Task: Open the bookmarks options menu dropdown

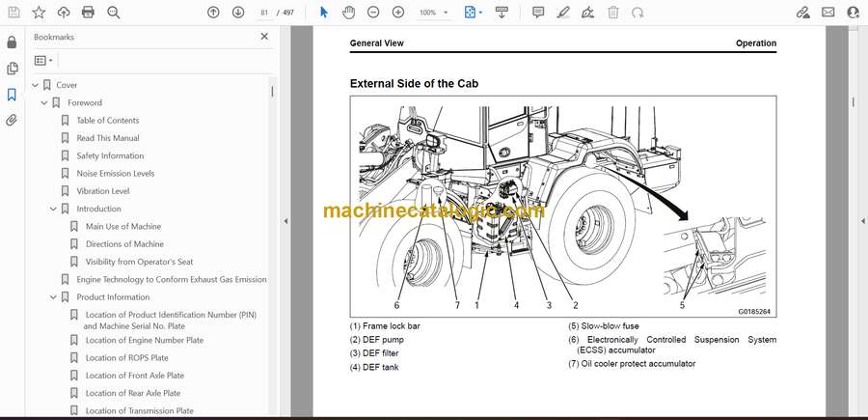Action: click(43, 61)
